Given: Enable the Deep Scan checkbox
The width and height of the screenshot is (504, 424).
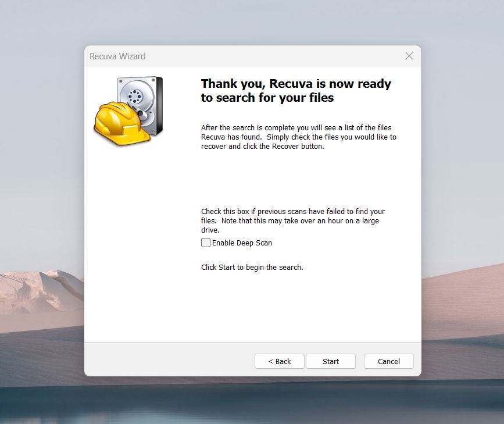Looking at the screenshot, I should coord(206,243).
